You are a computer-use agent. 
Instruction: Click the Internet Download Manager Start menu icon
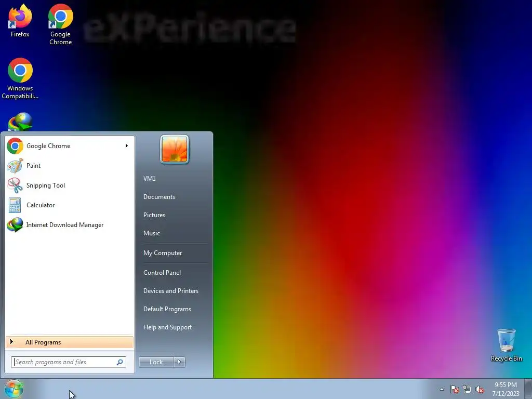point(15,225)
